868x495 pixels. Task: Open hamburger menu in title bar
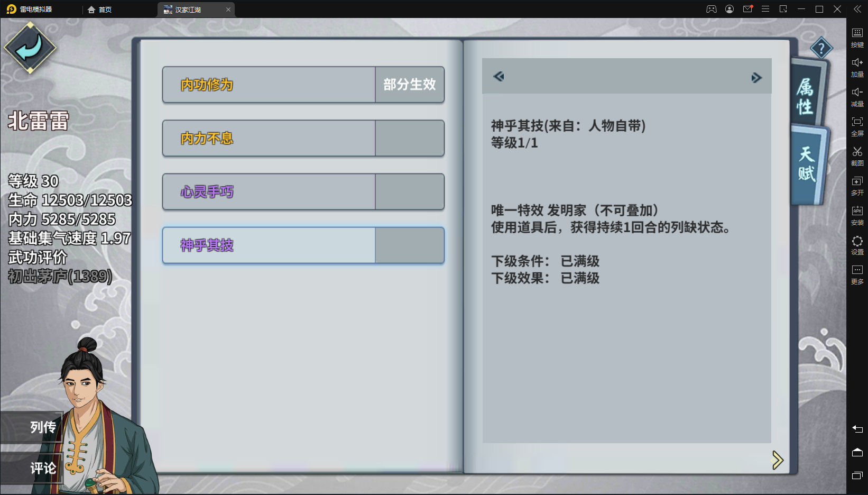click(765, 9)
